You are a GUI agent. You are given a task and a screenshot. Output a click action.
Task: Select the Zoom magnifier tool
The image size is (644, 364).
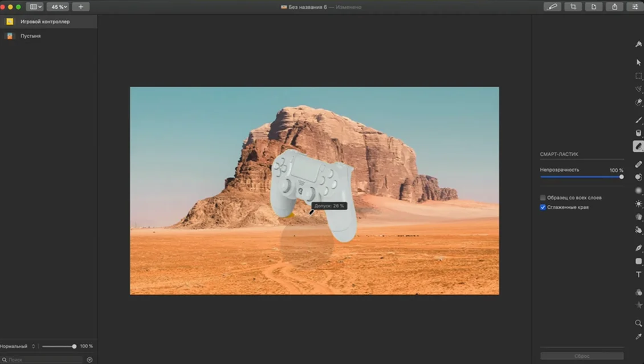(x=638, y=323)
